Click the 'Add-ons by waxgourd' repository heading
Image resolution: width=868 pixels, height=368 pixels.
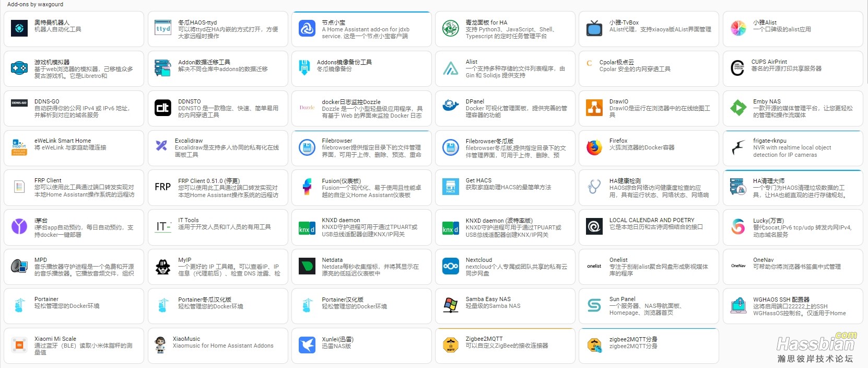pyautogui.click(x=36, y=4)
